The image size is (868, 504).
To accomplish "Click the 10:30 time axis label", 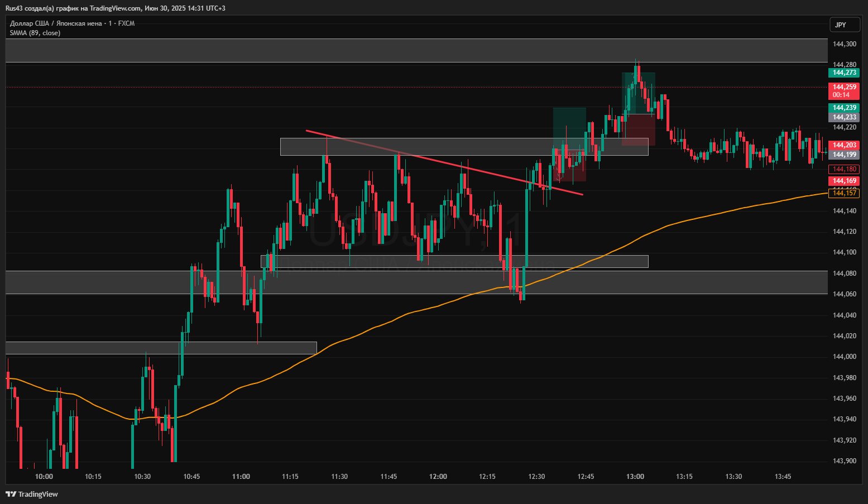I will click(x=142, y=477).
